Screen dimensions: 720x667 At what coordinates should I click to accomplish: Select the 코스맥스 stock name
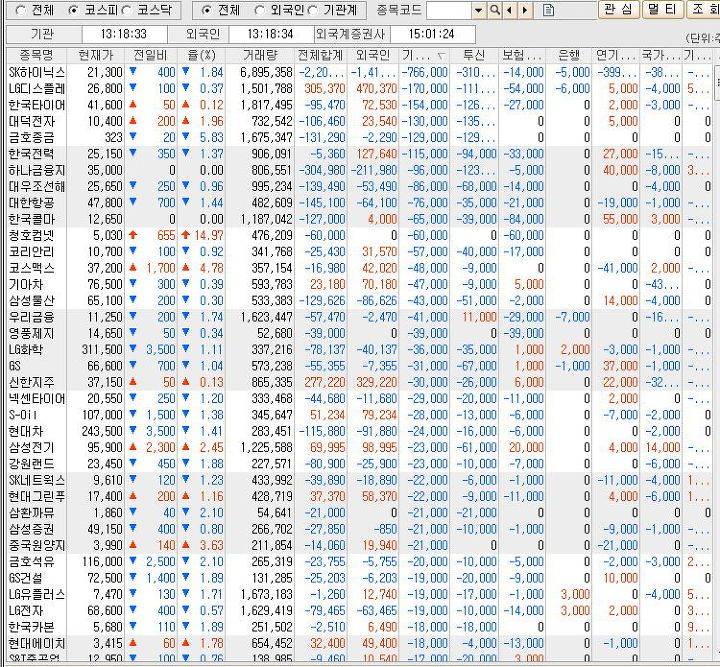(x=32, y=268)
